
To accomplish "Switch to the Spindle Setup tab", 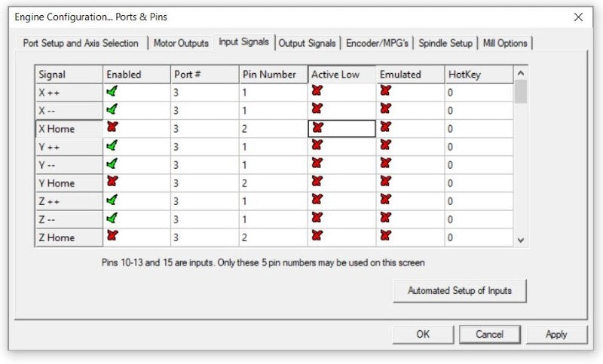I will click(x=445, y=43).
